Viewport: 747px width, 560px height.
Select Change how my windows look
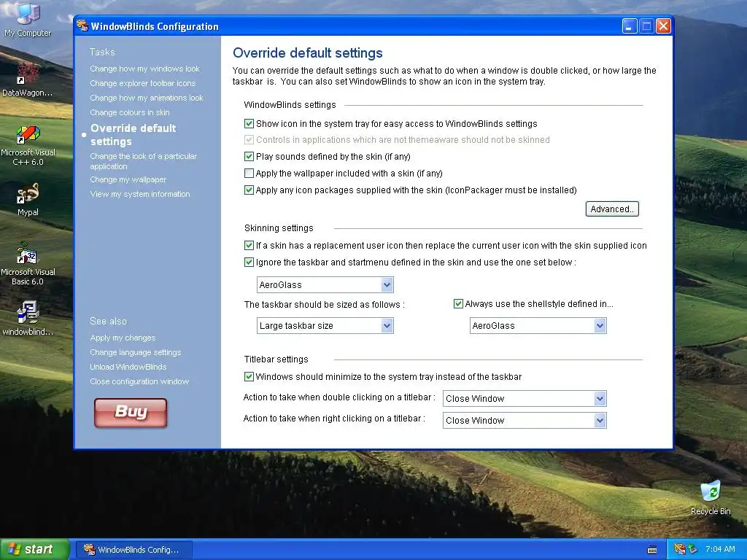[x=145, y=69]
